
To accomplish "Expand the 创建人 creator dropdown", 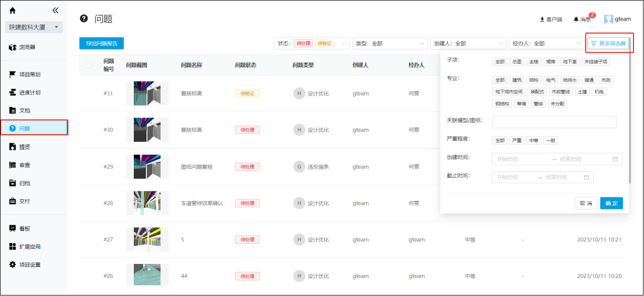I will (468, 44).
